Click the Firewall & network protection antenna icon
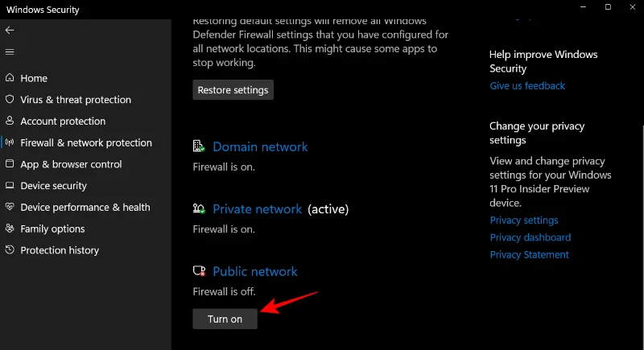644x350 pixels. pyautogui.click(x=10, y=142)
